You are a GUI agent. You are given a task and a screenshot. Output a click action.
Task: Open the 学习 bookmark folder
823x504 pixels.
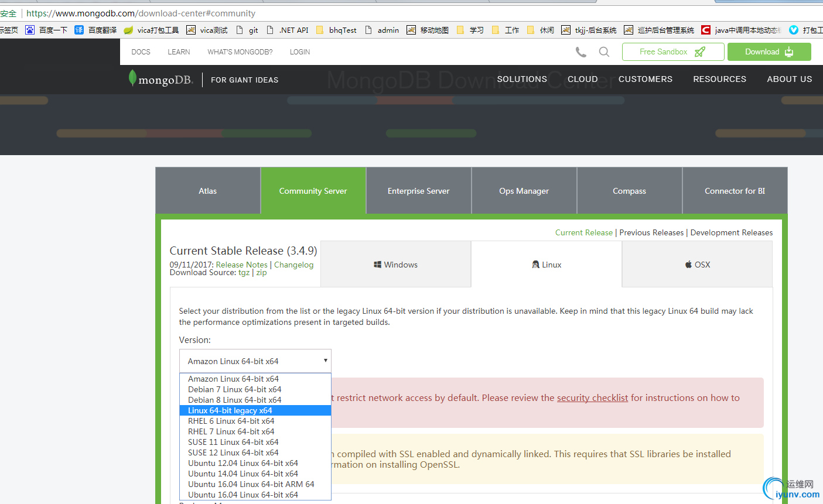pyautogui.click(x=470, y=30)
